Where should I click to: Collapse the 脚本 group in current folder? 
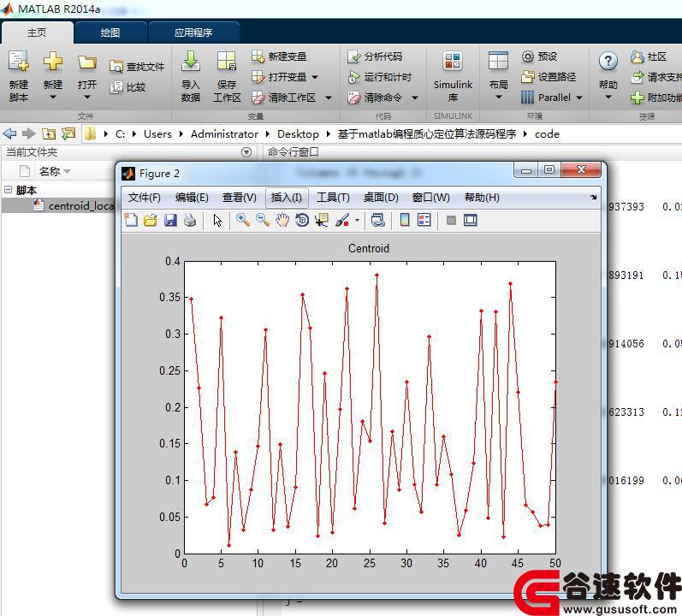(8, 189)
